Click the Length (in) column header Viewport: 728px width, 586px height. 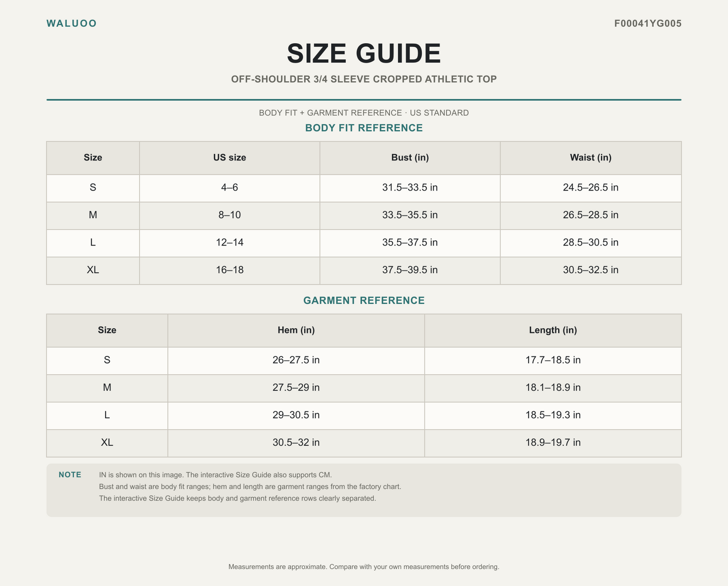553,330
